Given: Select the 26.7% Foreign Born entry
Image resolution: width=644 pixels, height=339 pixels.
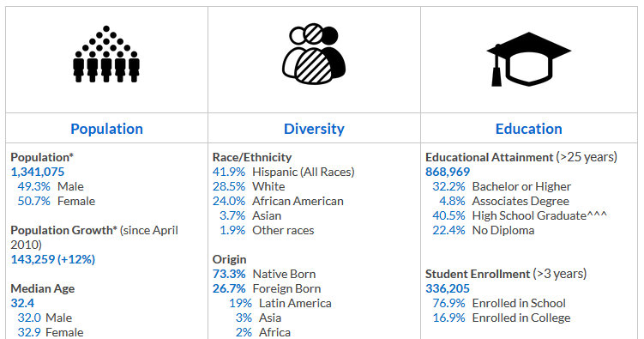Looking at the screenshot, I should pos(267,288).
